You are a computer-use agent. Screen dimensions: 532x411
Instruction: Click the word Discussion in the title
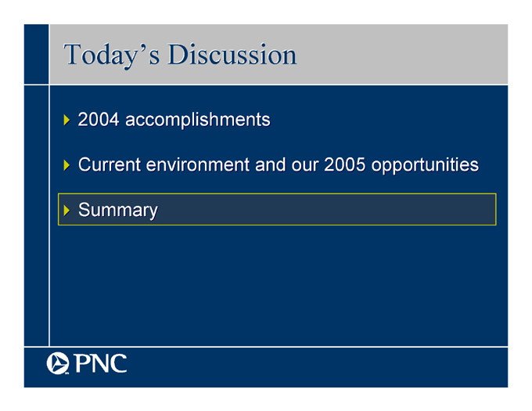tap(232, 54)
